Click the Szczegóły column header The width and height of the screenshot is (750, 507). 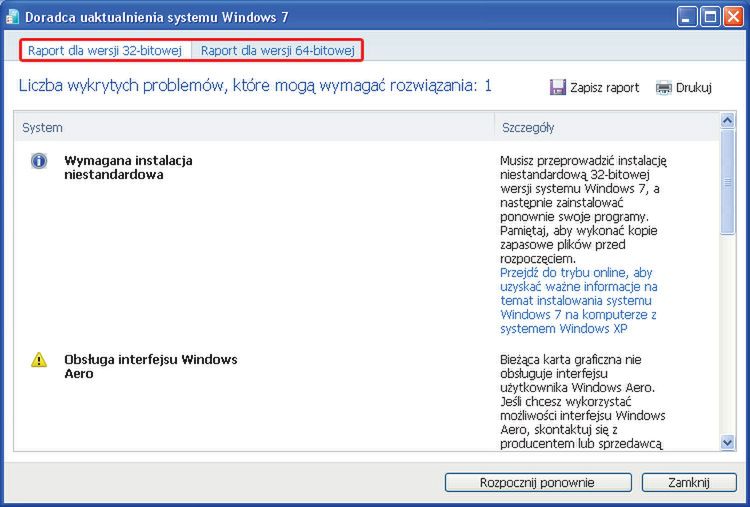click(x=607, y=127)
